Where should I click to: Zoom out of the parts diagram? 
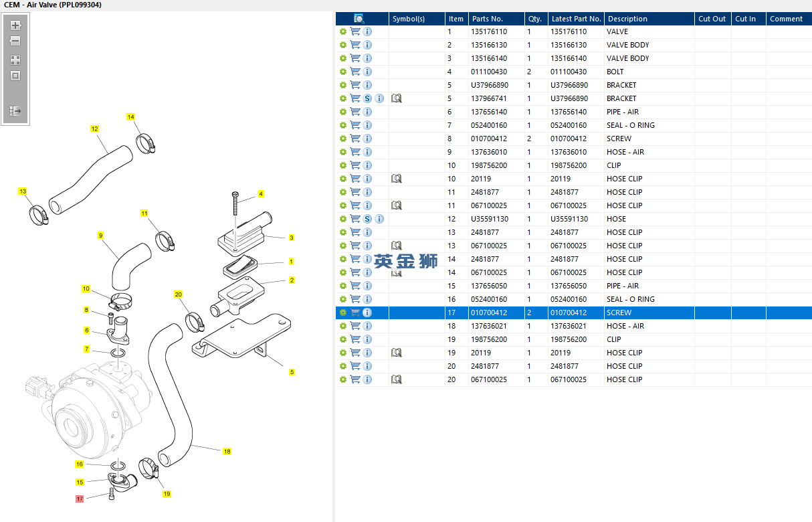tap(15, 41)
